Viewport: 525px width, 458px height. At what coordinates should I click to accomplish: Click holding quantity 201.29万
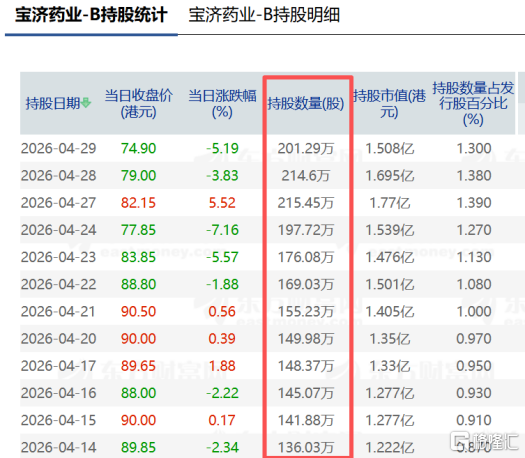306,148
